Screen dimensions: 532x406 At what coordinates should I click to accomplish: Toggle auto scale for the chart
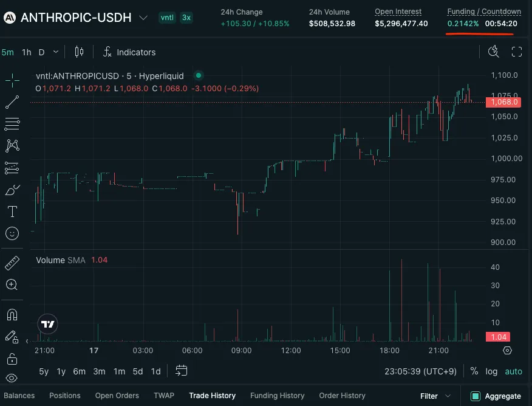click(513, 371)
